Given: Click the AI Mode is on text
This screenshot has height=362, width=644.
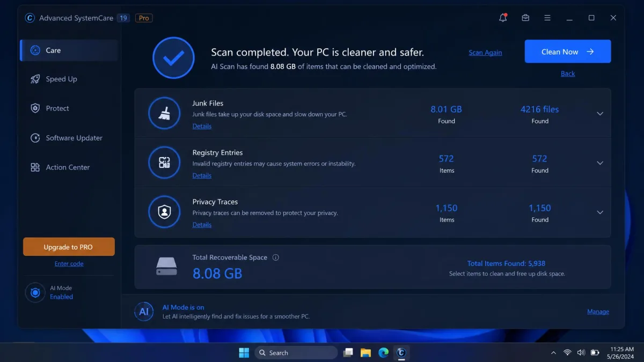Looking at the screenshot, I should coord(183,307).
